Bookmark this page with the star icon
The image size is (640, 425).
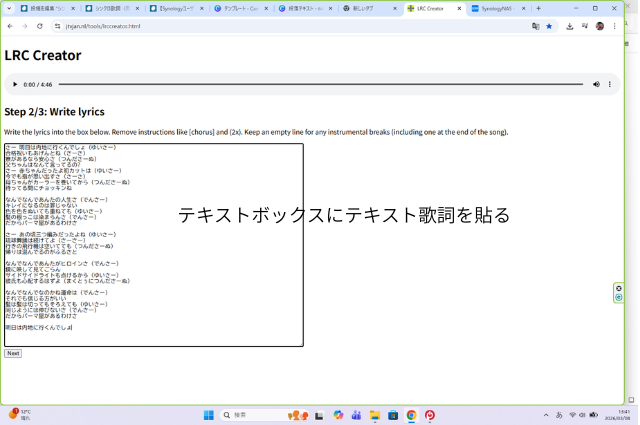[x=549, y=26]
